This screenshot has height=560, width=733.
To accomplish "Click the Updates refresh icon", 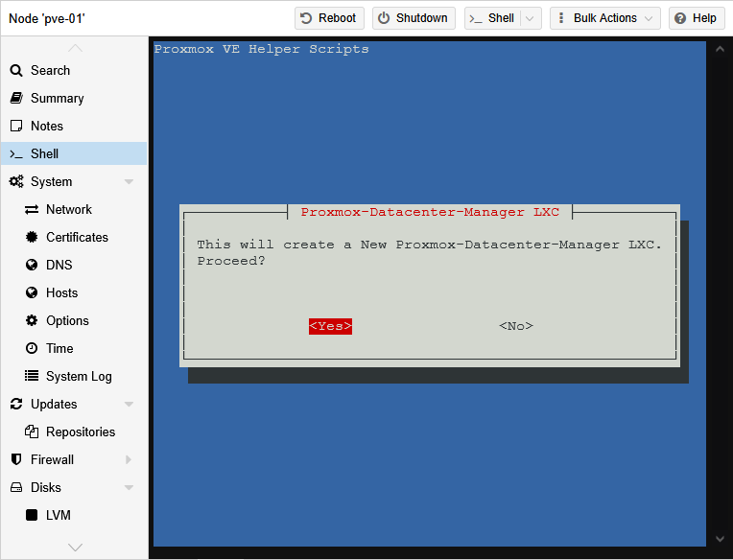I will click(16, 404).
